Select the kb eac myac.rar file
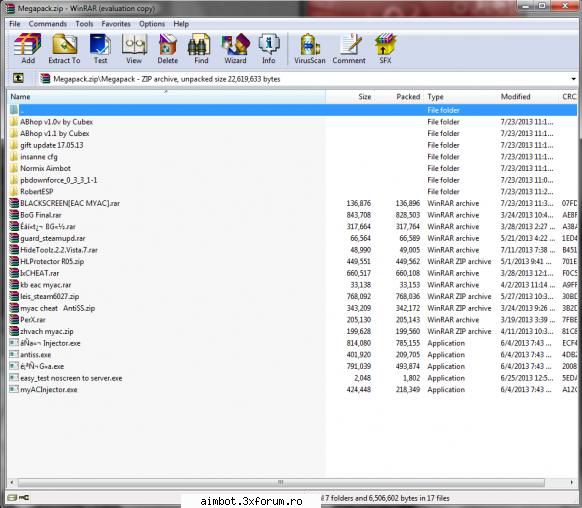This screenshot has height=508, width=582. coord(46,285)
